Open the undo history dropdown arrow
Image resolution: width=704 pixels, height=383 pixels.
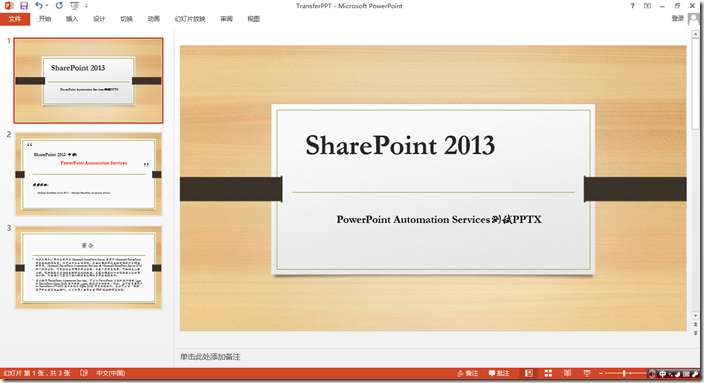pos(47,6)
